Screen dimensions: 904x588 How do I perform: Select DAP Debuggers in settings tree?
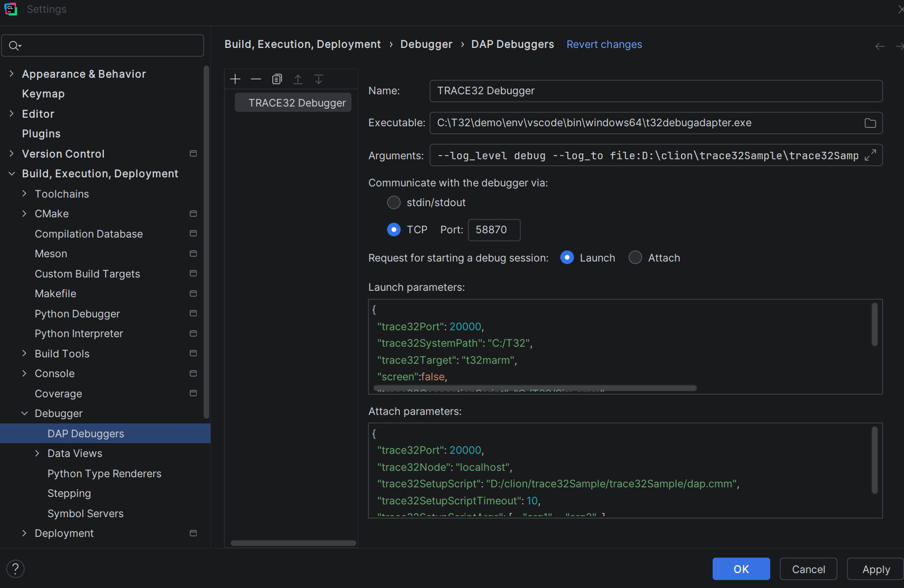click(105, 434)
